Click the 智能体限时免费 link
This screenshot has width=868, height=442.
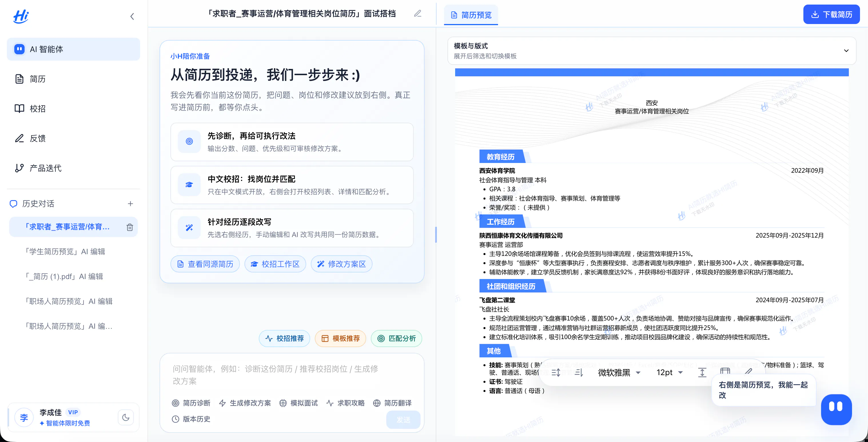65,423
